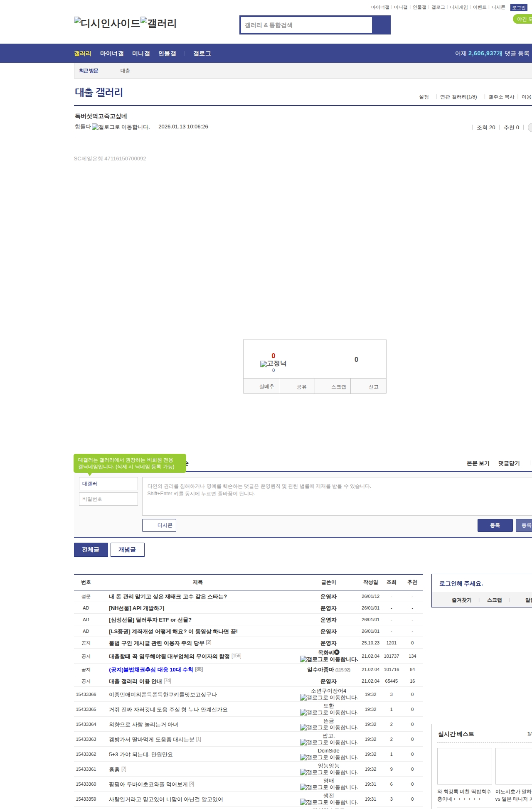Open gallog icon for writer 영배

[x=329, y=787]
